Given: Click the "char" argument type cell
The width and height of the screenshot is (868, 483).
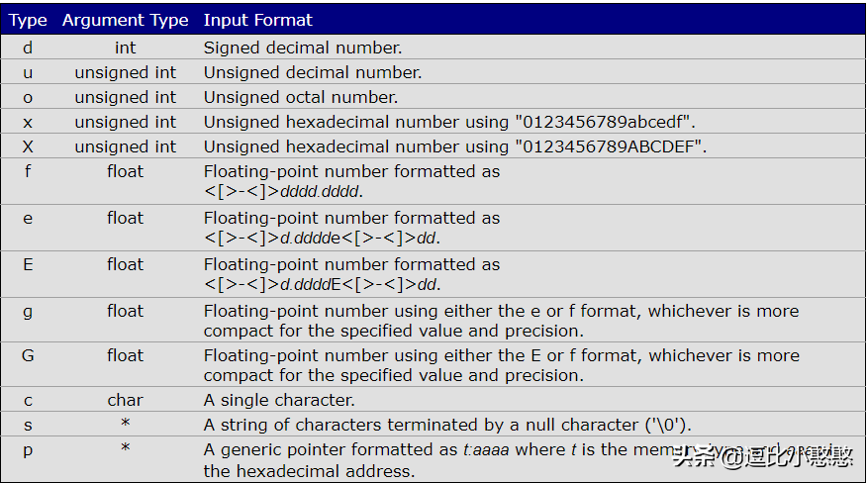Looking at the screenshot, I should 126,400.
